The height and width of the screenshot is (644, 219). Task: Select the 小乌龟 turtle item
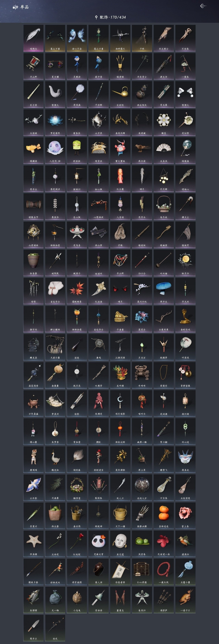click(77, 600)
